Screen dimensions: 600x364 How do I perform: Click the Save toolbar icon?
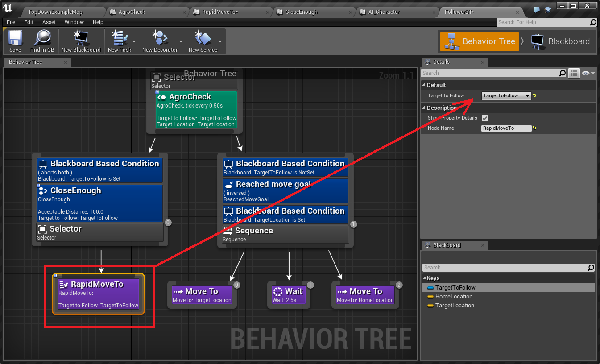(x=15, y=39)
